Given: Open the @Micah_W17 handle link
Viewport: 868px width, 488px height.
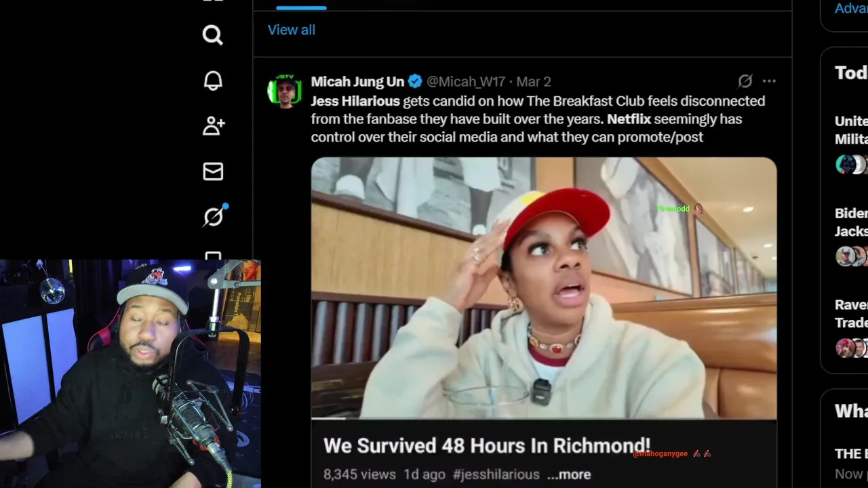Looking at the screenshot, I should tap(466, 81).
